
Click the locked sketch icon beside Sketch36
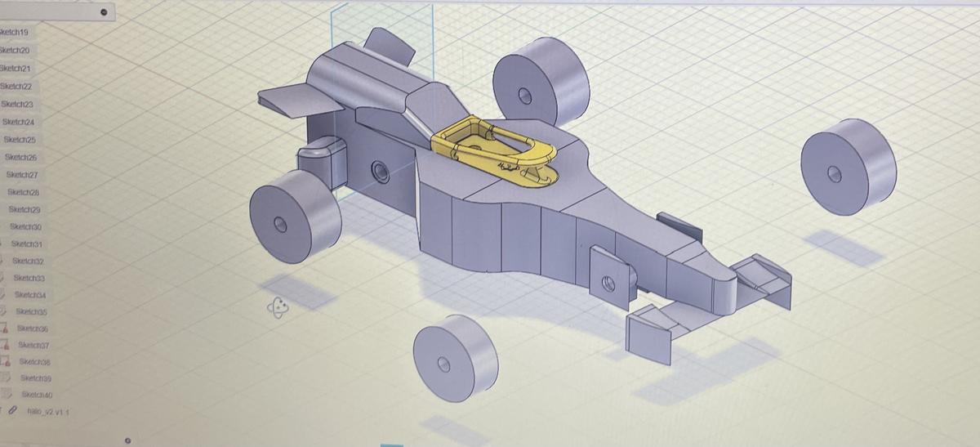pos(4,329)
